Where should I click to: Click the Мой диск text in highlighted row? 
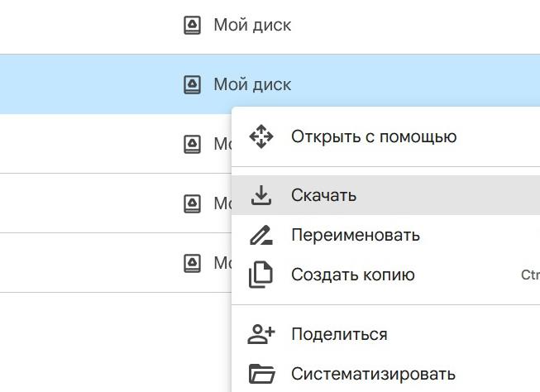click(252, 84)
